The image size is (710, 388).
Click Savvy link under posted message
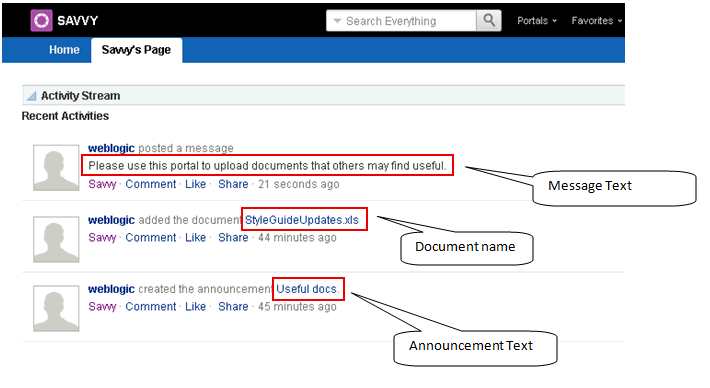click(102, 184)
